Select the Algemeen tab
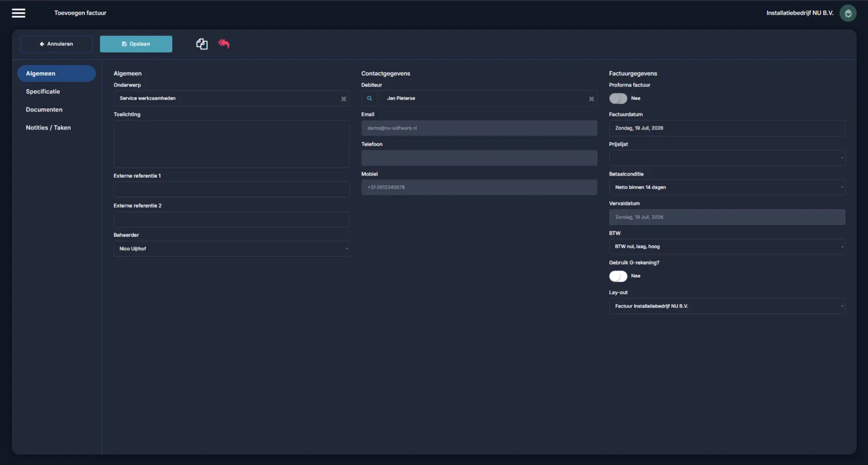 click(x=56, y=73)
